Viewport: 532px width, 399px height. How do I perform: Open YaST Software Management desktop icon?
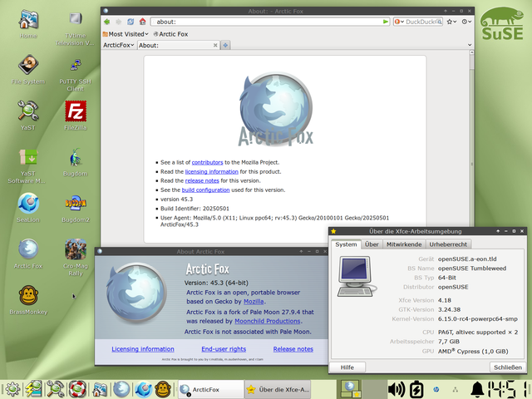pyautogui.click(x=27, y=165)
